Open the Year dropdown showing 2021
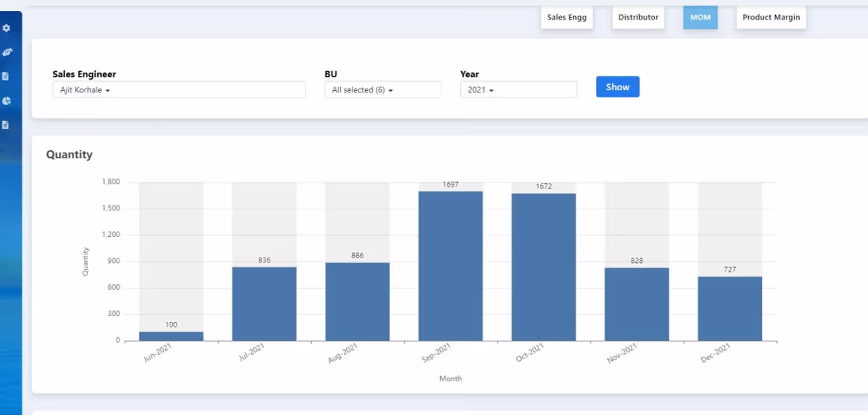868x420 pixels. click(x=519, y=89)
